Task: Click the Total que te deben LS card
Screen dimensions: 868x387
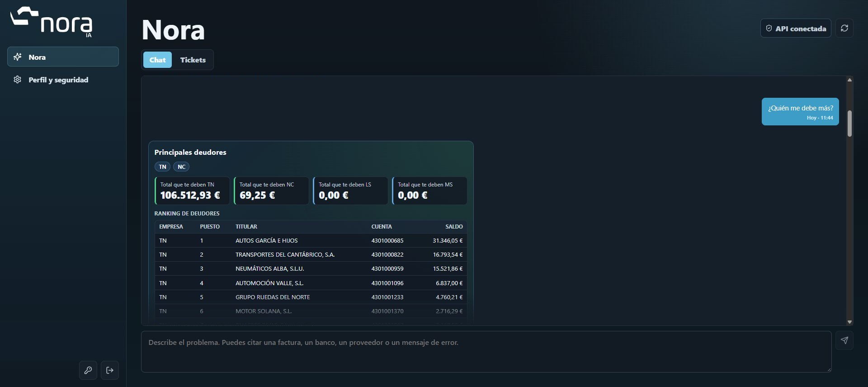Action: (x=350, y=191)
